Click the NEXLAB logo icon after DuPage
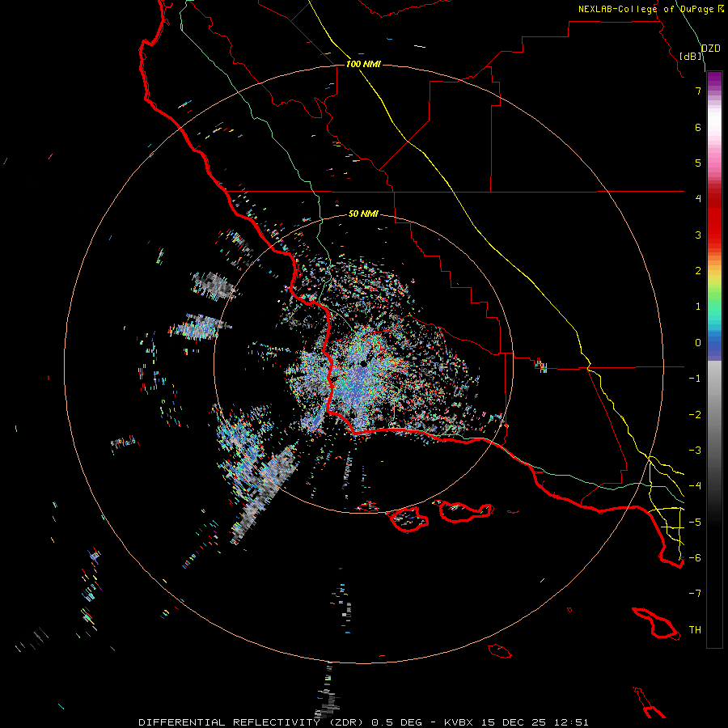Image resolution: width=728 pixels, height=728 pixels. click(x=721, y=8)
